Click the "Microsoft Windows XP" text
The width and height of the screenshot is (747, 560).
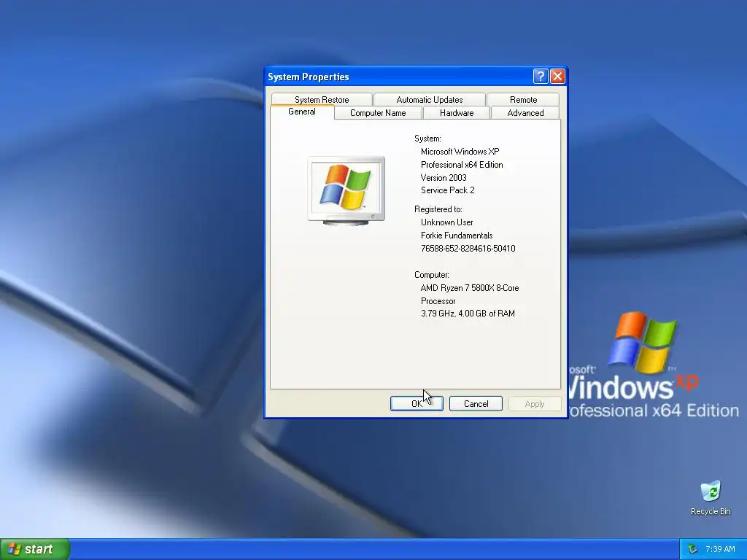click(460, 152)
